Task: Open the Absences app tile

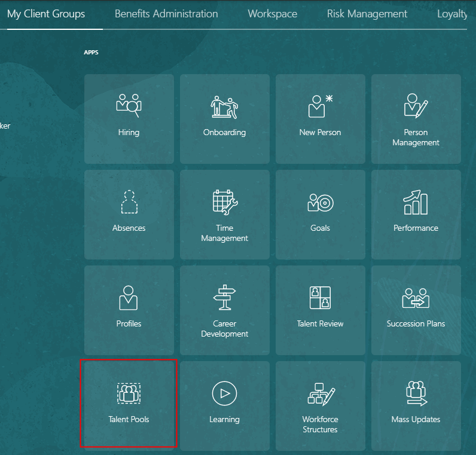Action: pyautogui.click(x=129, y=215)
